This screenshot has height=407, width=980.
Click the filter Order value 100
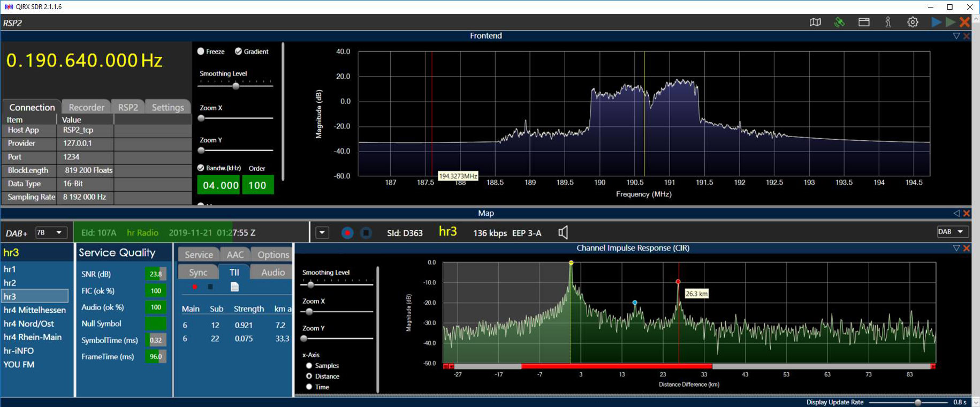click(x=257, y=185)
